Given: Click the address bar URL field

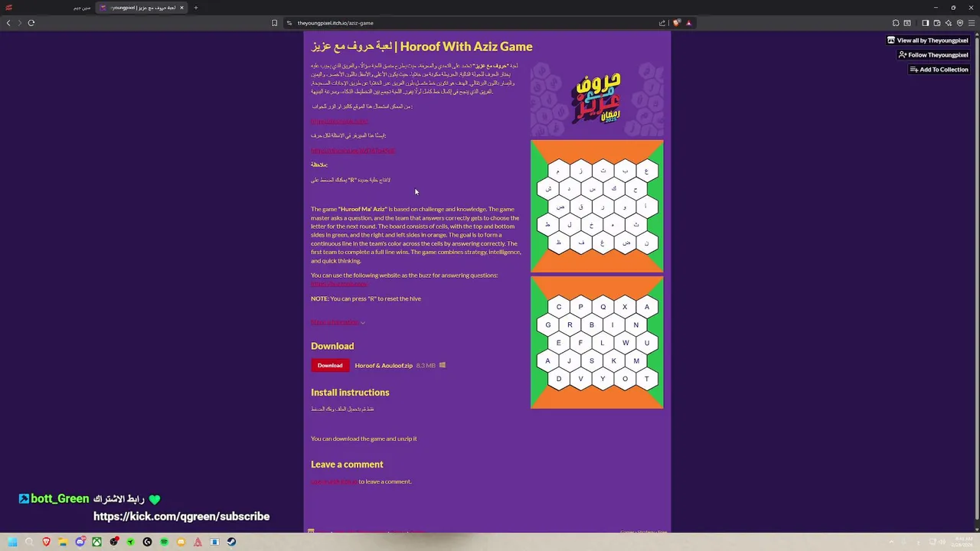Looking at the screenshot, I should click(475, 23).
